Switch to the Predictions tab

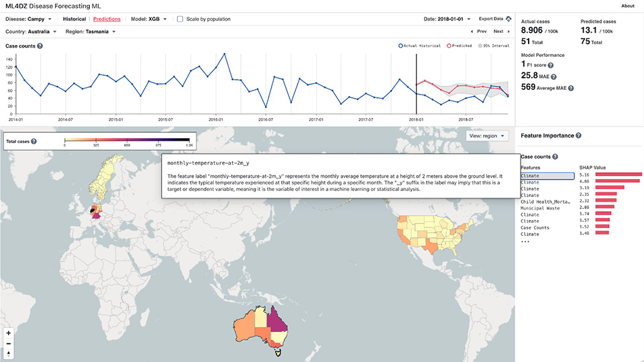coord(107,19)
